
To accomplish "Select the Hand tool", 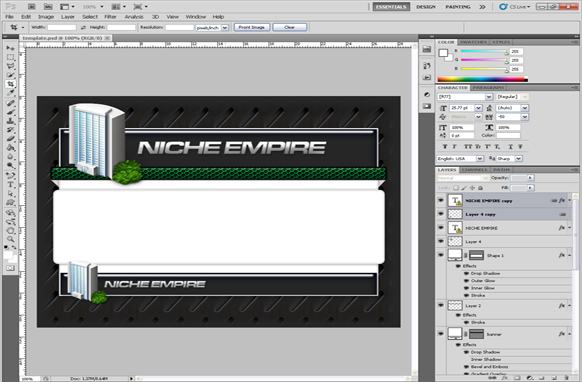I will [x=10, y=231].
